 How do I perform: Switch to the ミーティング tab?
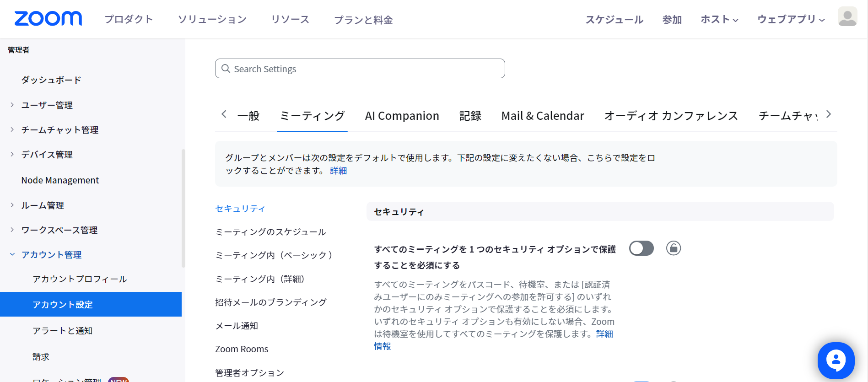[x=312, y=116]
